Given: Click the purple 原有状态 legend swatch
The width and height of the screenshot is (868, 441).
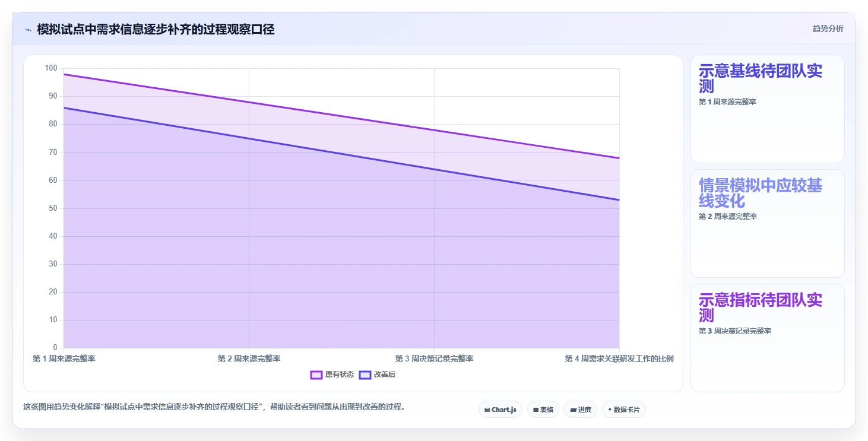Looking at the screenshot, I should coord(316,375).
